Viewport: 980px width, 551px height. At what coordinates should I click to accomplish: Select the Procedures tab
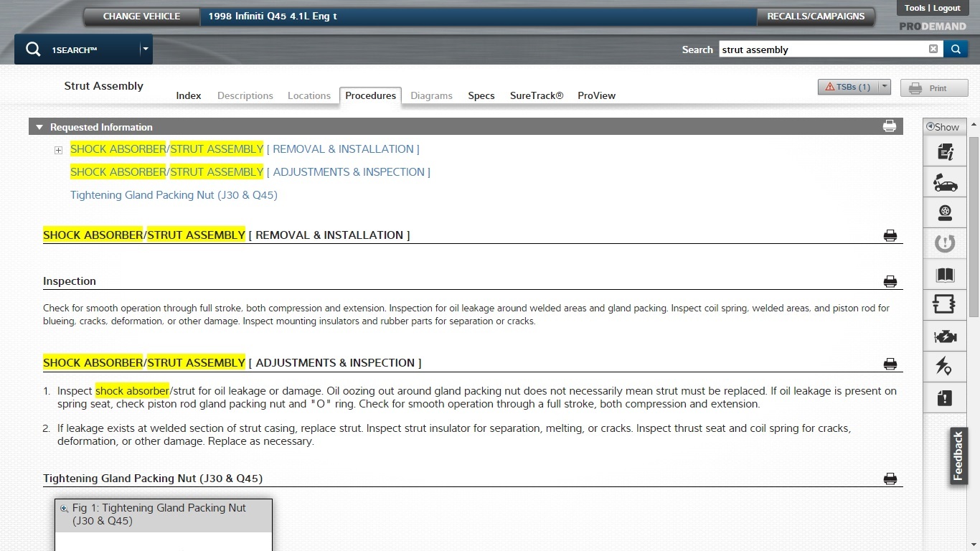(370, 95)
